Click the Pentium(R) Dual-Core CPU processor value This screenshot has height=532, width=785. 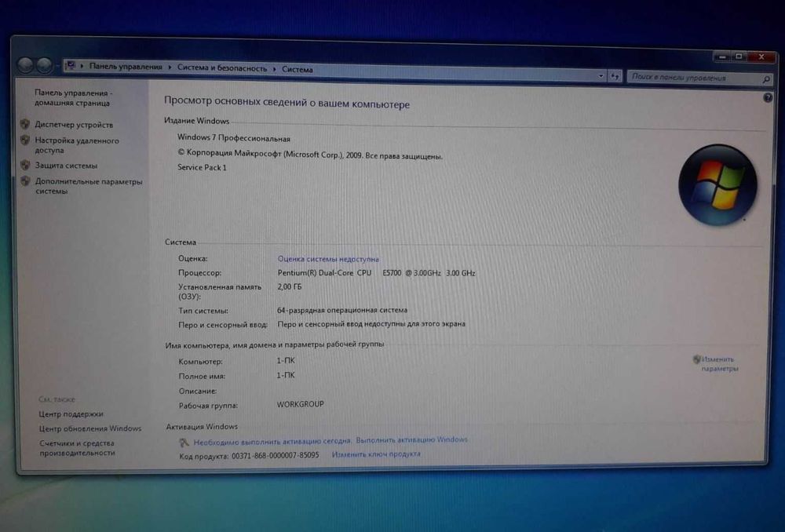(x=376, y=273)
